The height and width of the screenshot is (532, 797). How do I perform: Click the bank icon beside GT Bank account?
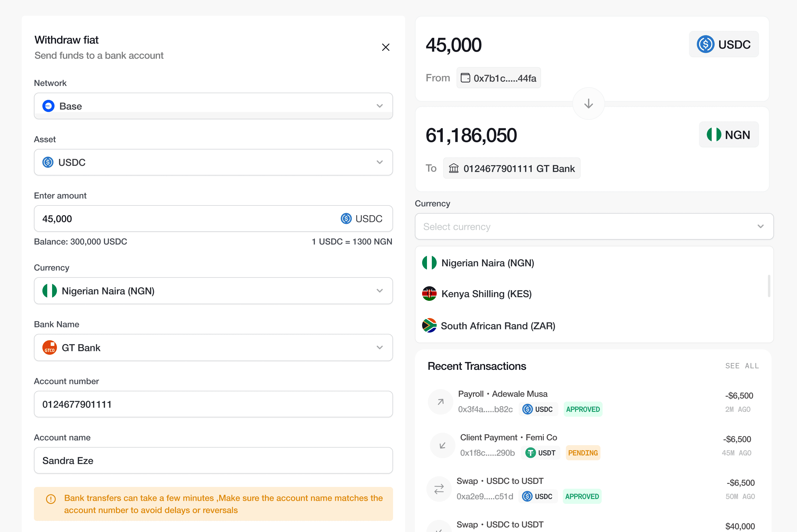pos(454,168)
